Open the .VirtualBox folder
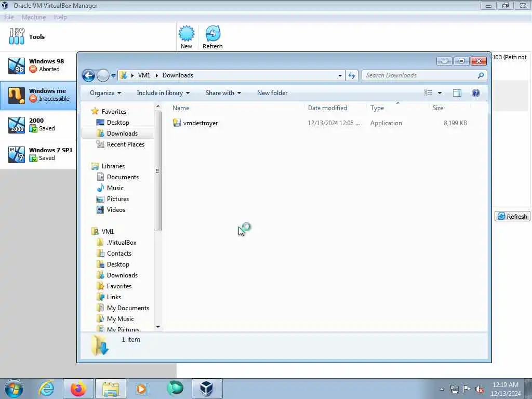This screenshot has width=532, height=399. tap(122, 243)
